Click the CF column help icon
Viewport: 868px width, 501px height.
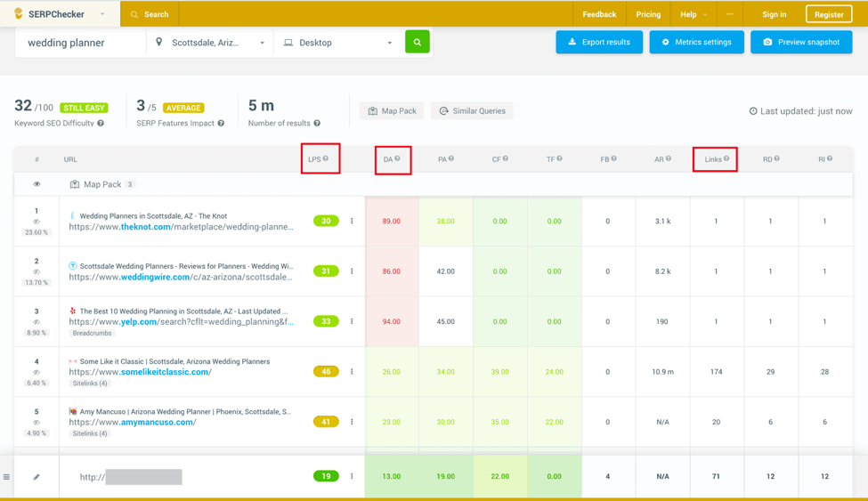pos(506,158)
